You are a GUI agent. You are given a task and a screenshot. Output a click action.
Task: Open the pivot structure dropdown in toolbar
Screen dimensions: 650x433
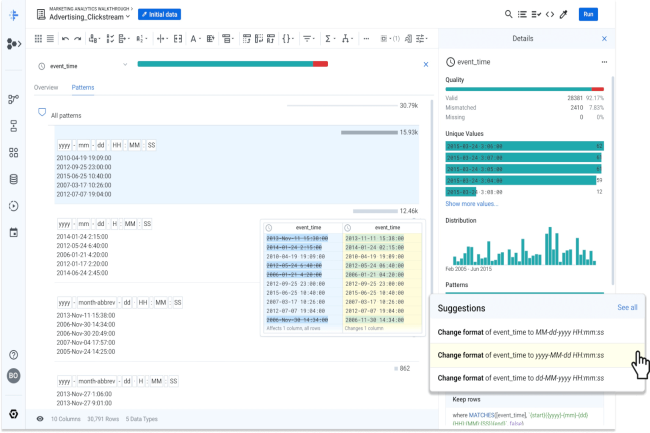pyautogui.click(x=227, y=39)
